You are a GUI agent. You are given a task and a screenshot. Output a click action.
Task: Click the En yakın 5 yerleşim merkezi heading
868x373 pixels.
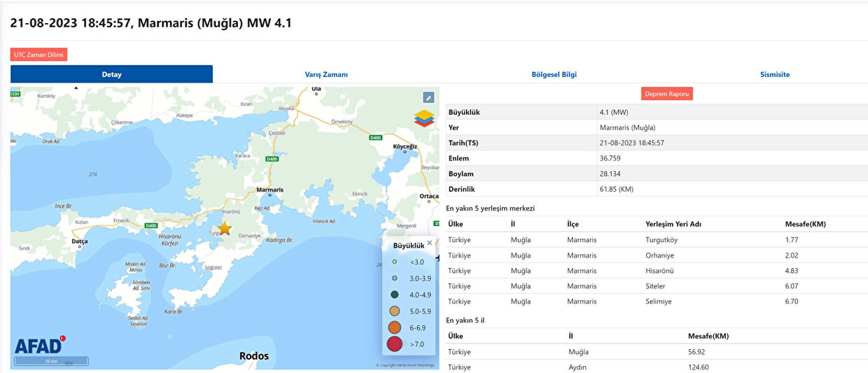(x=491, y=209)
